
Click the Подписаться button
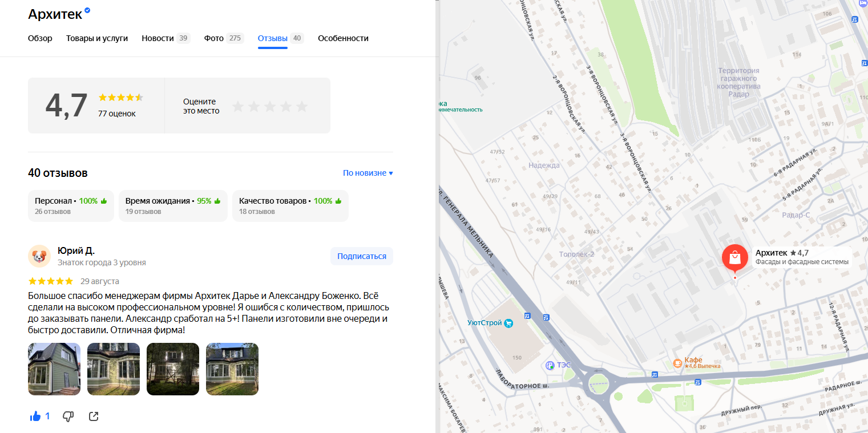(x=361, y=256)
